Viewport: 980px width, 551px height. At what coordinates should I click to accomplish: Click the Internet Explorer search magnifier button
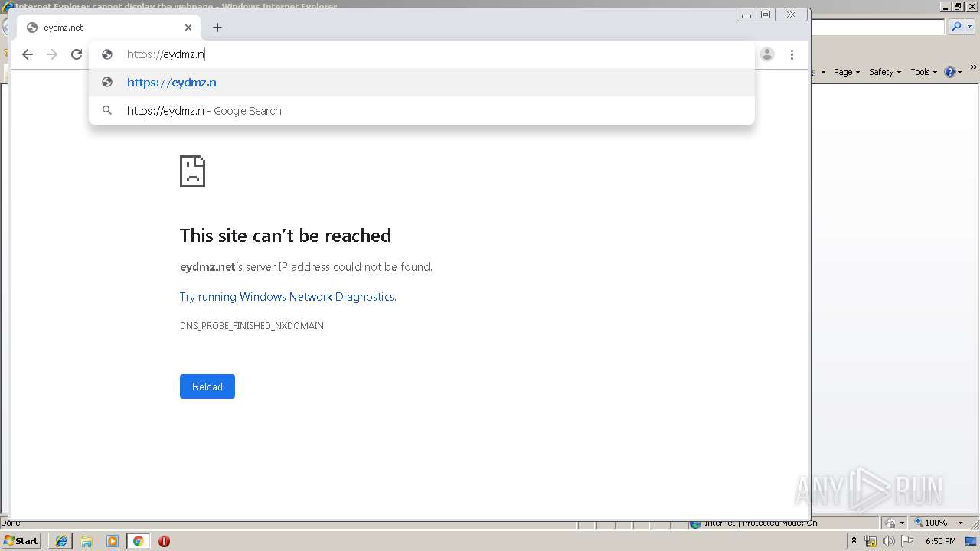[x=955, y=27]
